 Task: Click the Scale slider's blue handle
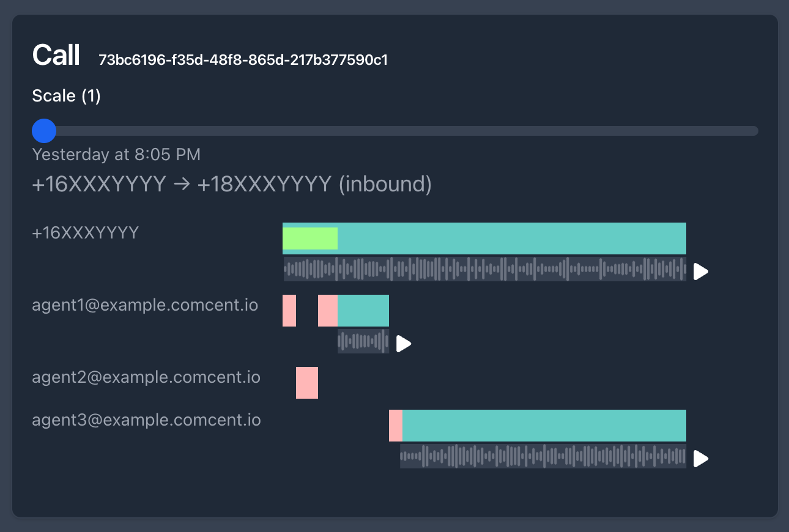click(x=44, y=130)
